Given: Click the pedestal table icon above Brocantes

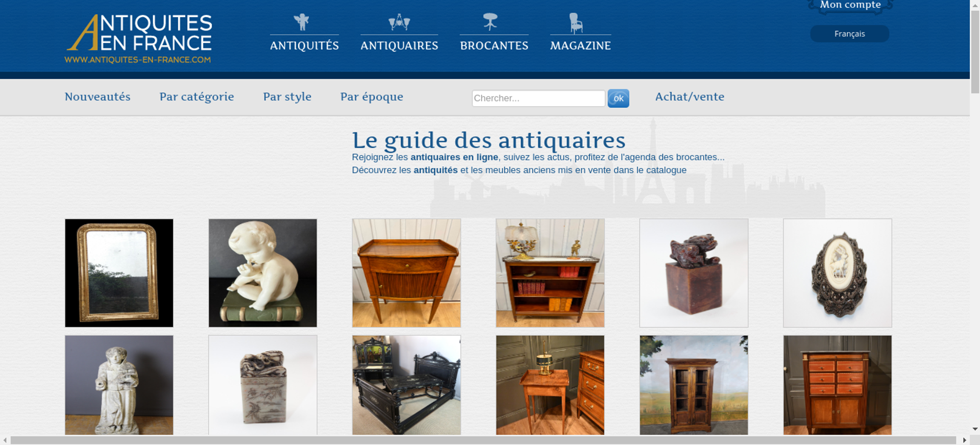Looking at the screenshot, I should pyautogui.click(x=490, y=22).
